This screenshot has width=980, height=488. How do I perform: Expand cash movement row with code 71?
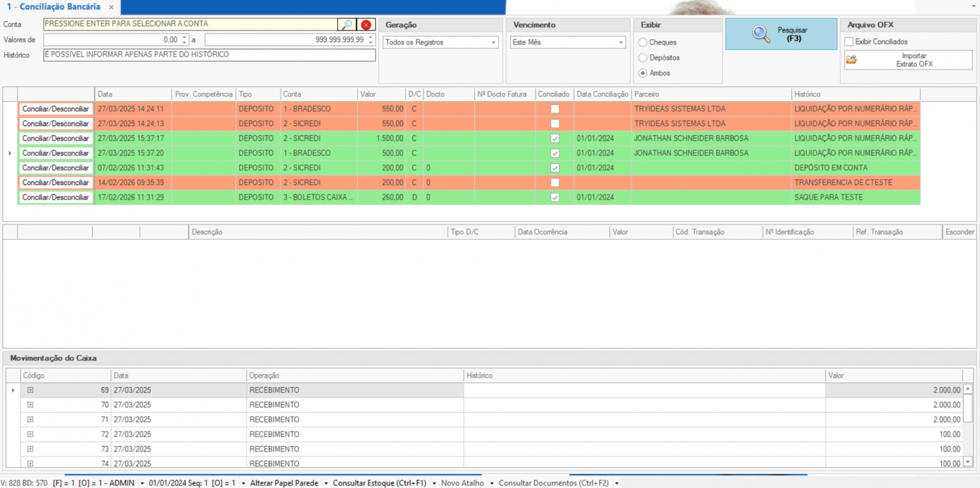point(30,420)
